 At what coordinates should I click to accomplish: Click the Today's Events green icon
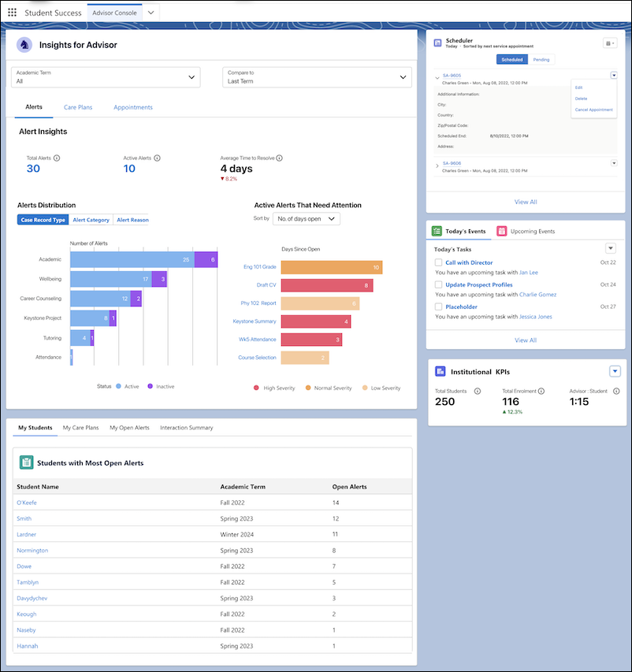(437, 231)
